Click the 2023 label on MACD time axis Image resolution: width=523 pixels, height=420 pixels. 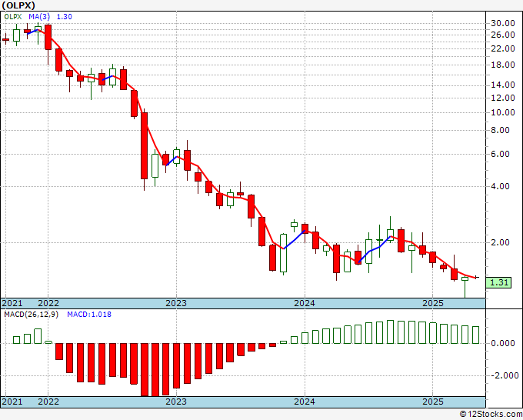[x=176, y=402]
